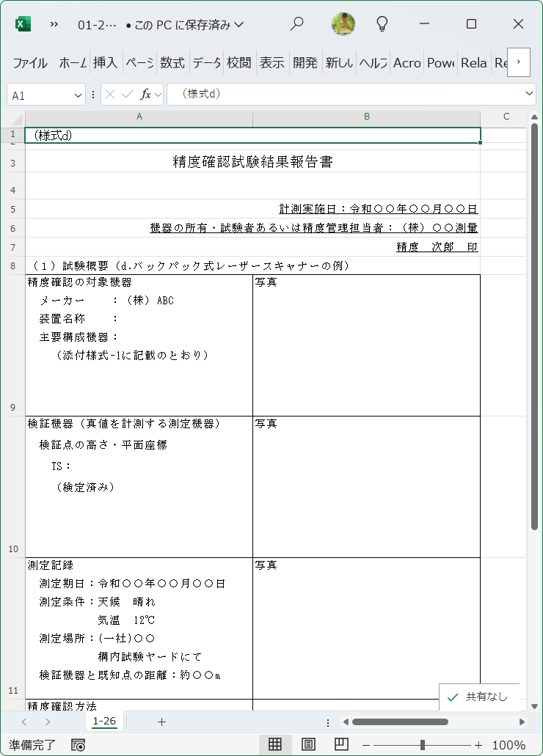Click the zoom slider handle
543x756 pixels.
click(x=423, y=745)
